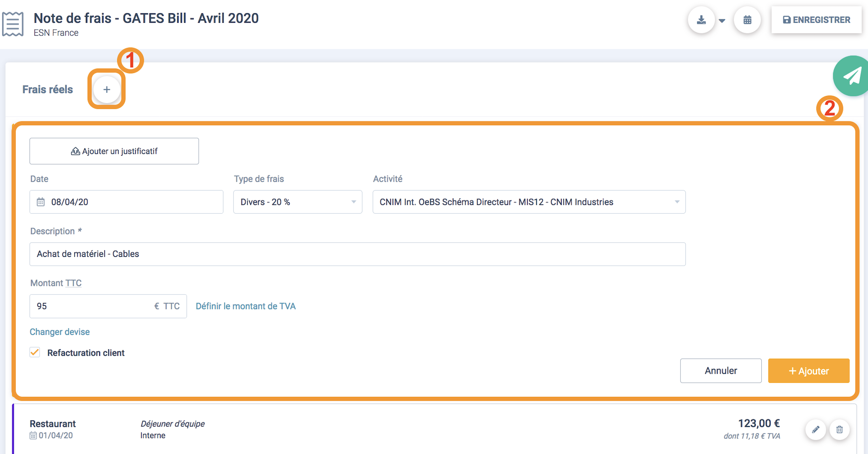868x454 pixels.
Task: Click the orange Ajouter button
Action: pos(809,371)
